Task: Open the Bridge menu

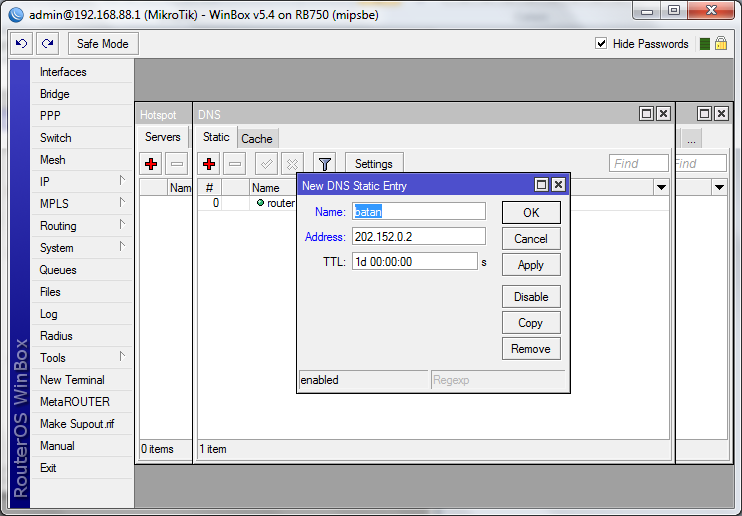Action: 81,94
